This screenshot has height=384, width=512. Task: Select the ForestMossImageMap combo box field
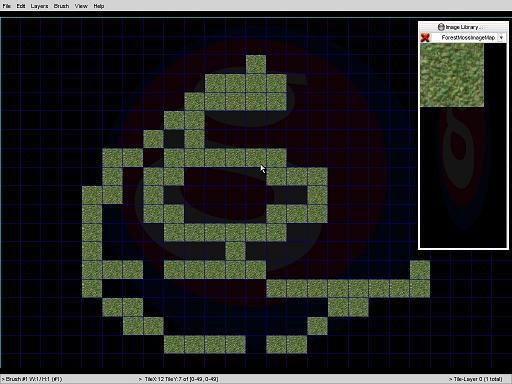click(468, 38)
